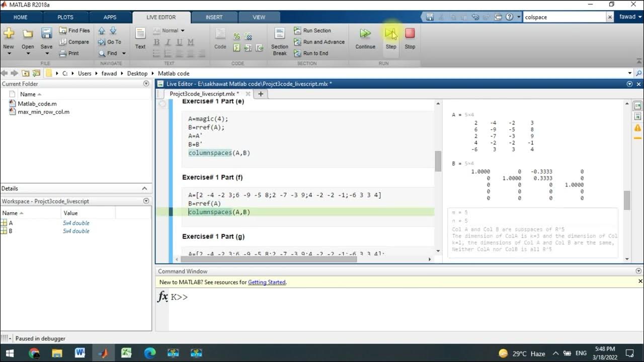Switch to the PLOTS tab

(65, 17)
